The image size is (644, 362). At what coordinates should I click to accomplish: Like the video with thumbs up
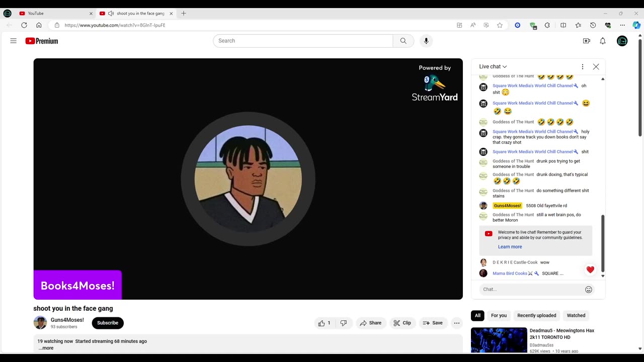pos(325,323)
